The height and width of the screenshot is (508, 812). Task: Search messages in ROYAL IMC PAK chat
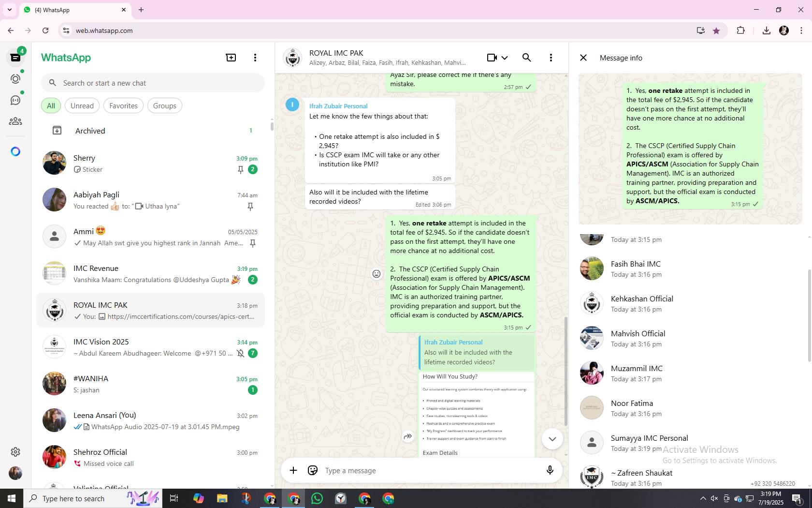(527, 58)
